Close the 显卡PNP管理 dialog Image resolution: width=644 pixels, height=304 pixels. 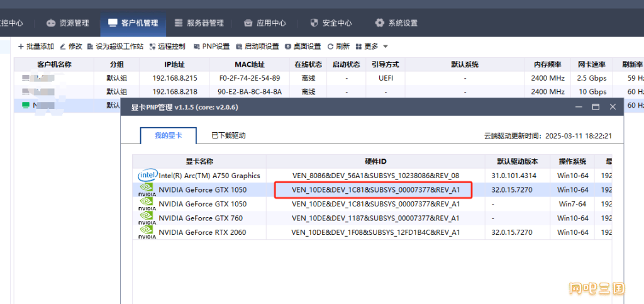613,107
